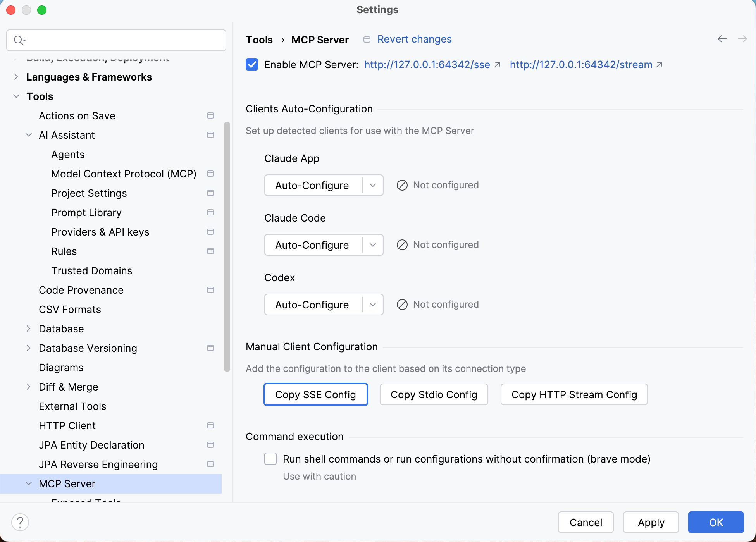Click the modified-settings indicator beside AI Assistant
Screen dimensions: 756x542
coord(210,135)
